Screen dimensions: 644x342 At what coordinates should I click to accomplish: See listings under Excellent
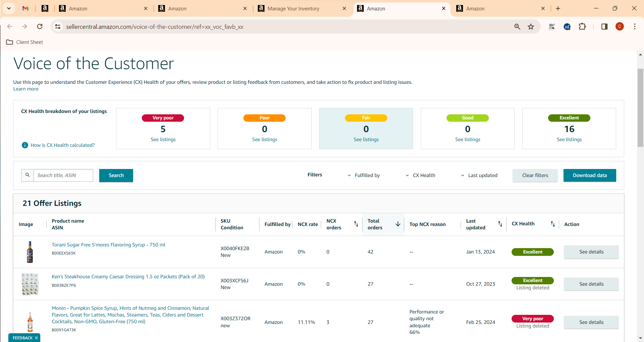coord(569,139)
